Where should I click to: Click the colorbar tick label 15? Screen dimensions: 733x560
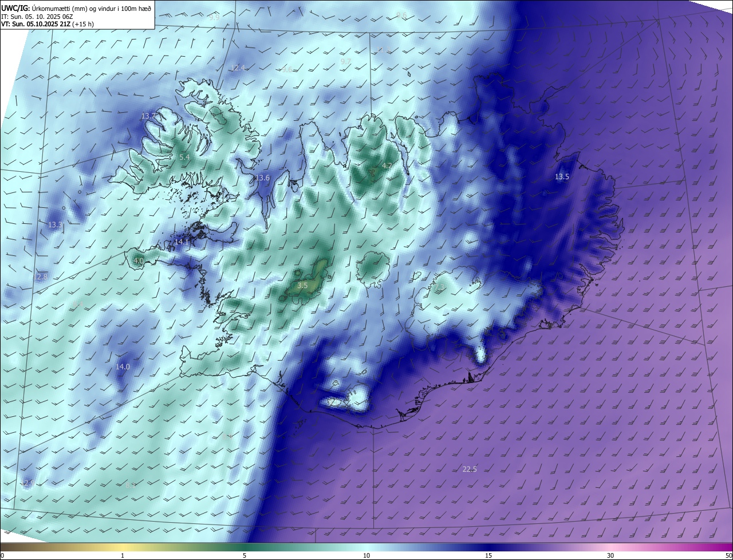click(x=488, y=555)
